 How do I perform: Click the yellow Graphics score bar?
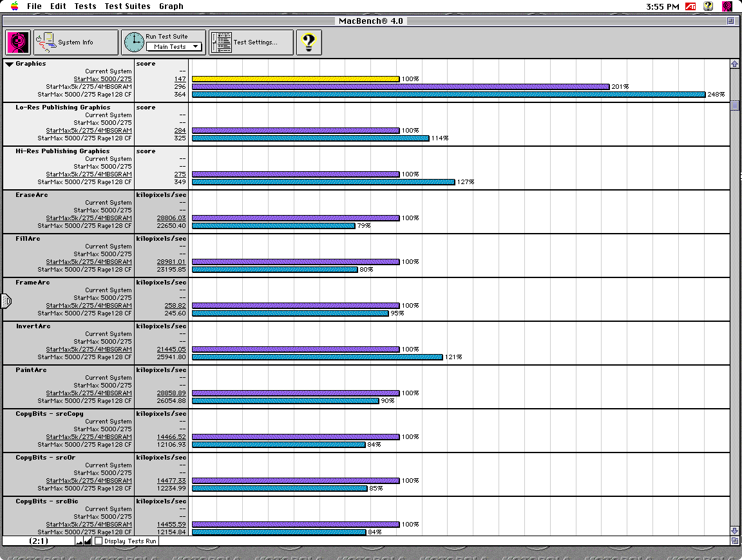[x=296, y=79]
